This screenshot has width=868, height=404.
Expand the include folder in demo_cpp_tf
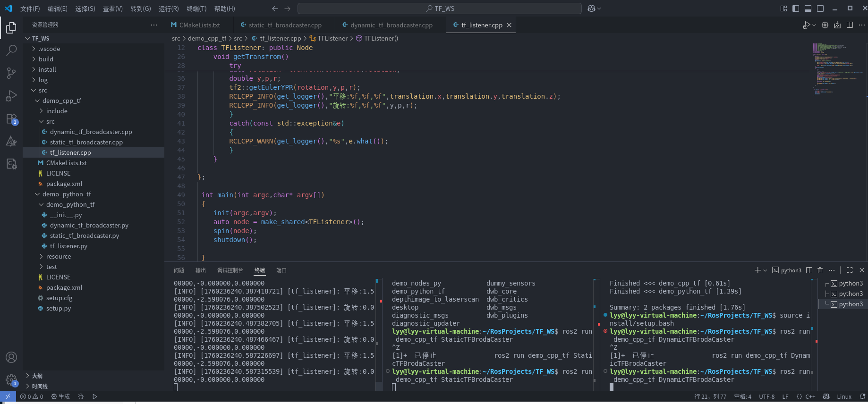tap(57, 111)
